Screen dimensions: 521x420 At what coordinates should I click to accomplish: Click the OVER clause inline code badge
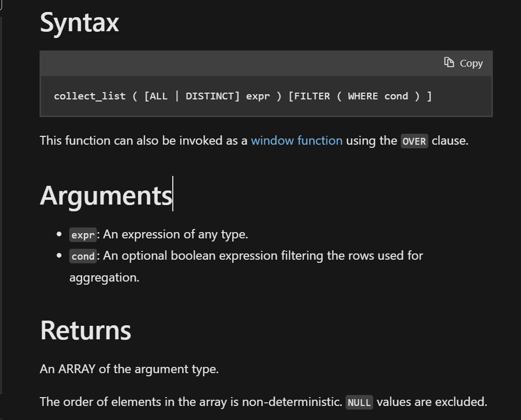413,141
